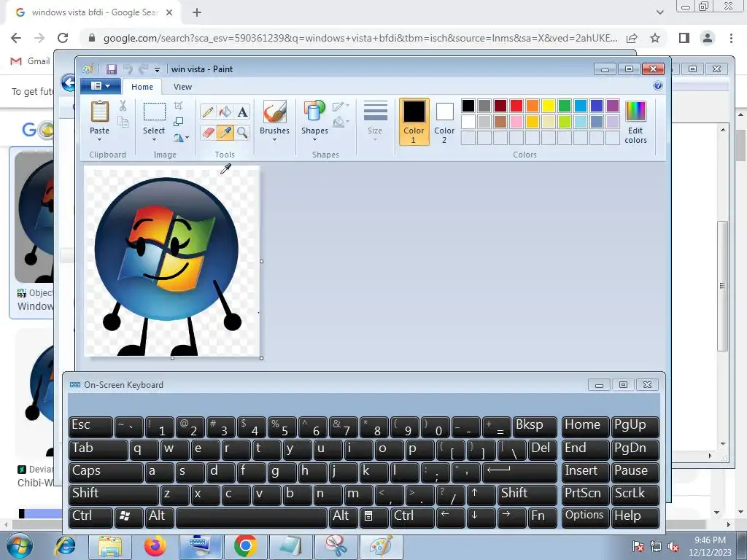Click the clock showing 9:46 PM

click(709, 540)
